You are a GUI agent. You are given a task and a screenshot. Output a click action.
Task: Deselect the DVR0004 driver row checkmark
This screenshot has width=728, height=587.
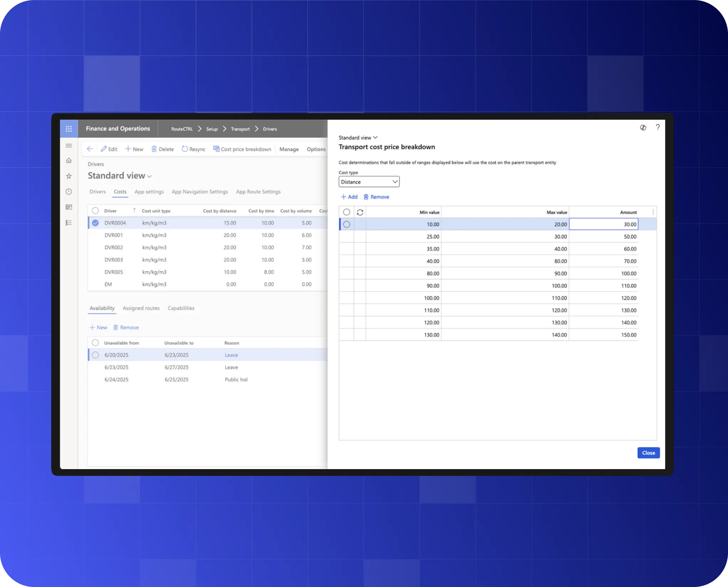[x=95, y=223]
